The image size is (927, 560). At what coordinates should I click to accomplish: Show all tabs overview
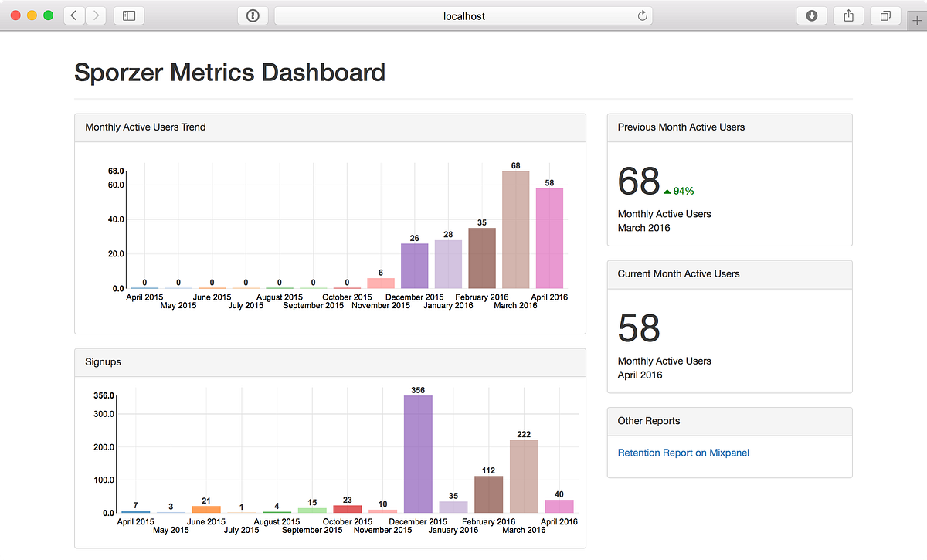(x=885, y=15)
